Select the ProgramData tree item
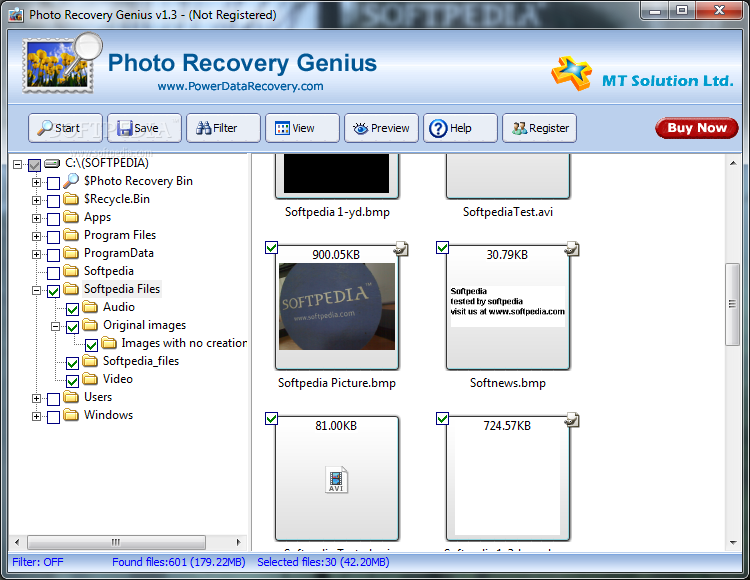This screenshot has width=750, height=580. point(119,253)
